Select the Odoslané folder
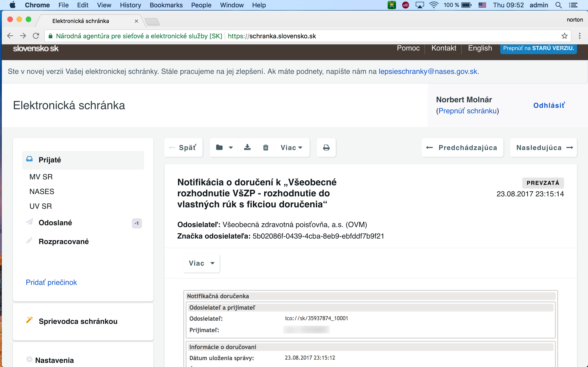588x367 pixels. click(55, 222)
